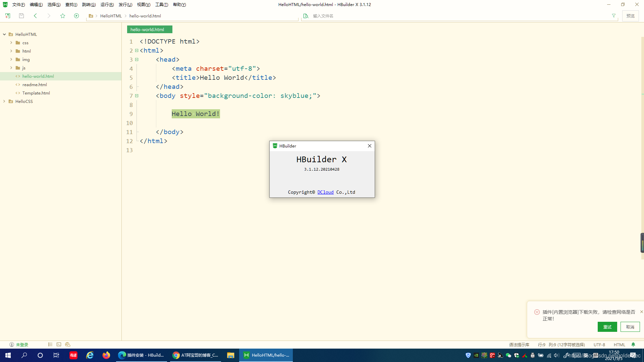Click the notification bell in status bar
The image size is (644, 362).
633,345
